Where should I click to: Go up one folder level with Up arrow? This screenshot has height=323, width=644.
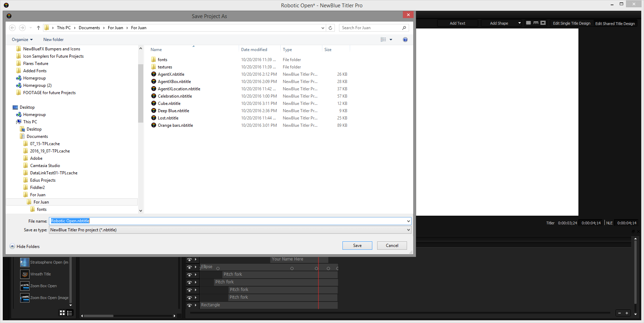[x=39, y=28]
